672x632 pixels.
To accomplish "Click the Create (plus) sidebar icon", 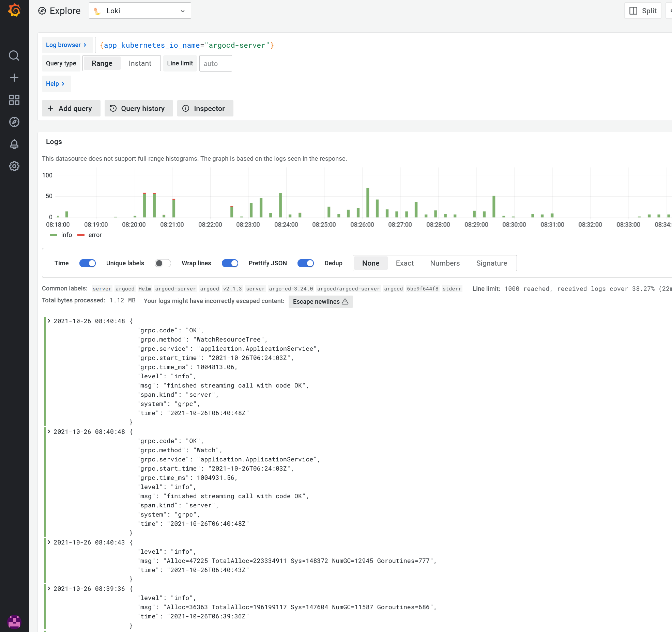I will tap(14, 77).
